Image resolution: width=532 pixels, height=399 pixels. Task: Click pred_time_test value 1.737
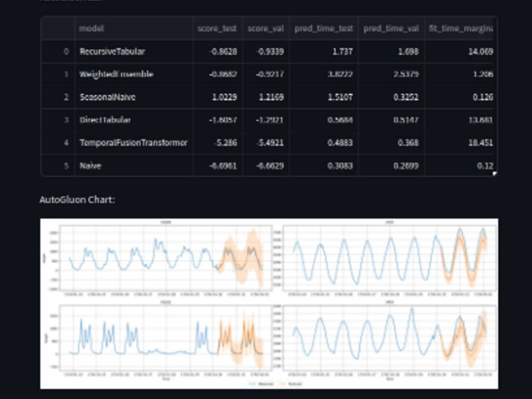click(323, 52)
